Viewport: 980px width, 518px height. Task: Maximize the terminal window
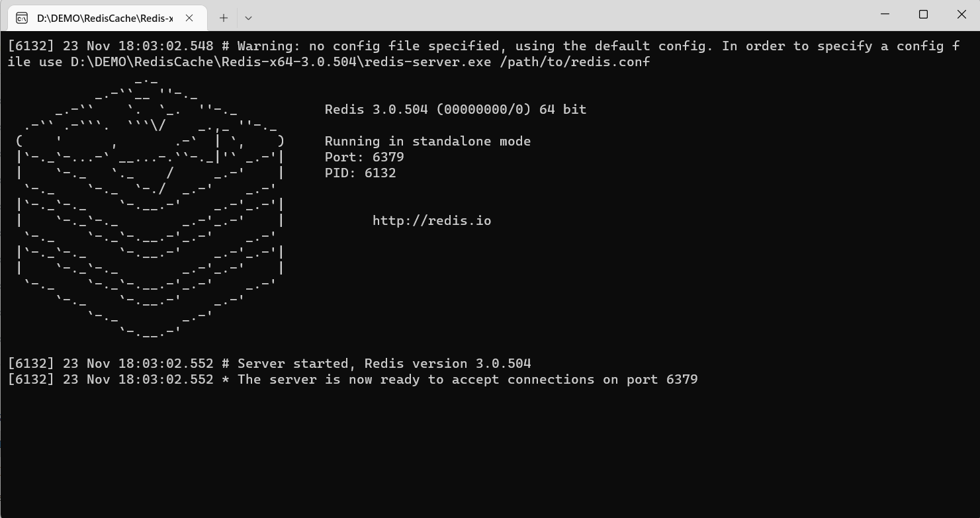coord(924,15)
